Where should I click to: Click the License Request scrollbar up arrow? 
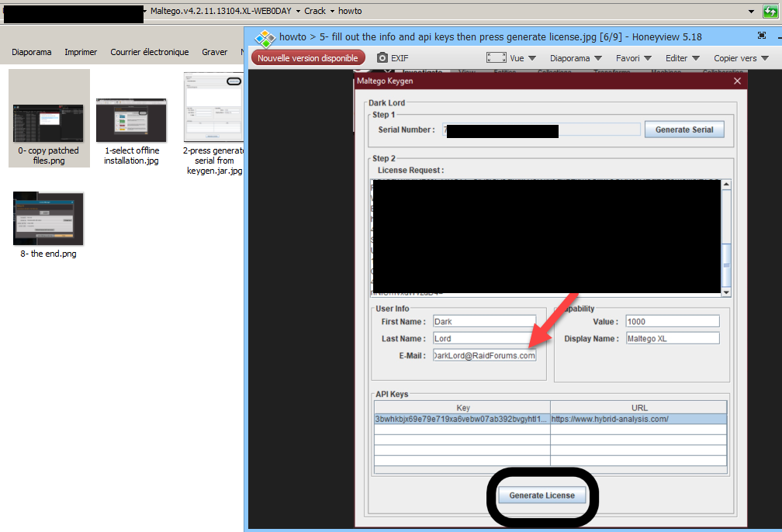(x=726, y=185)
